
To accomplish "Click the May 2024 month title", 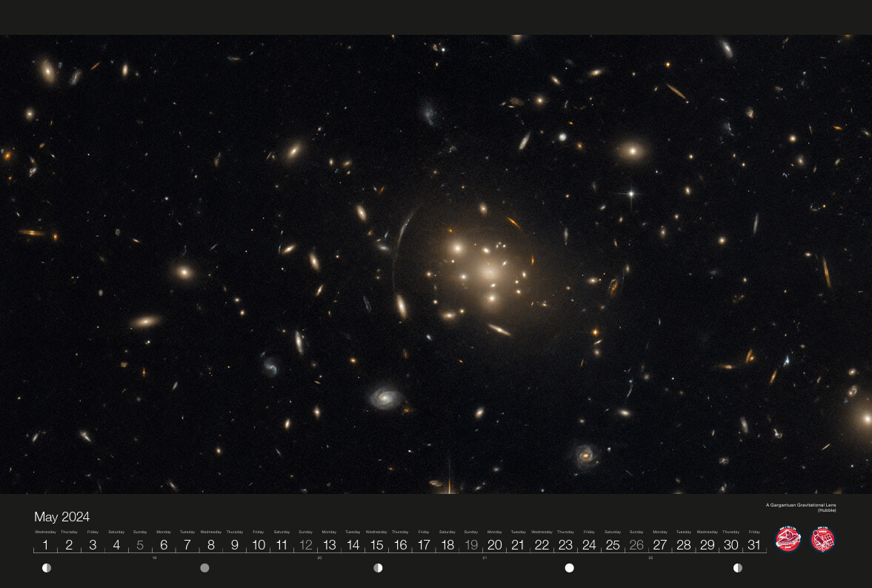I will [x=61, y=517].
